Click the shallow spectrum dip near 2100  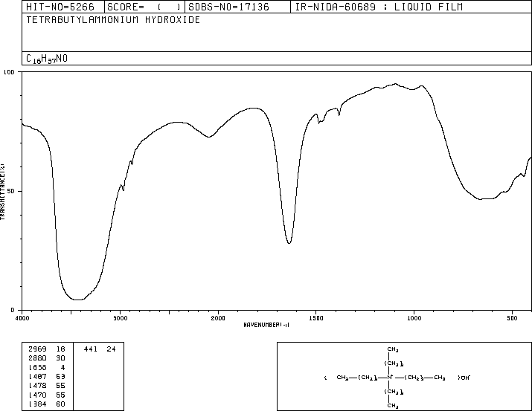point(209,137)
